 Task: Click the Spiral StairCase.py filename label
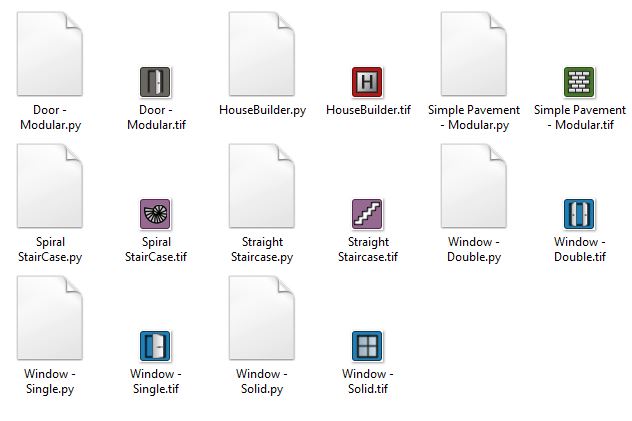tap(50, 249)
